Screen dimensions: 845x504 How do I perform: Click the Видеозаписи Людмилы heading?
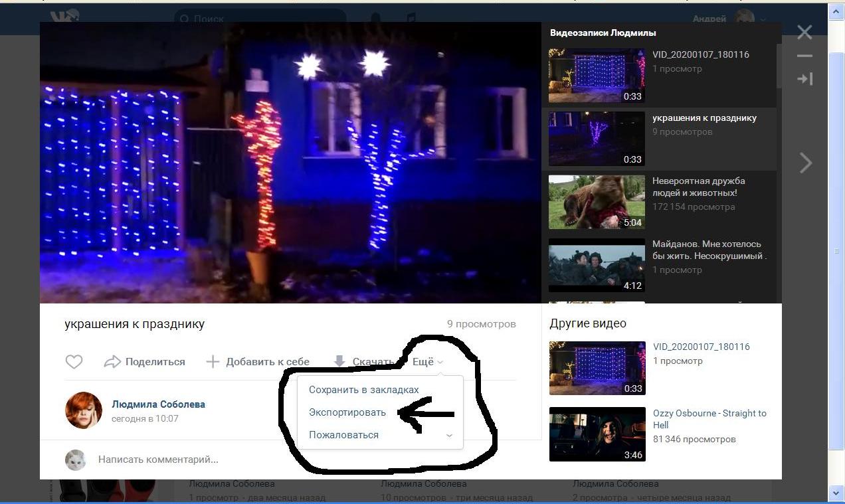[603, 33]
